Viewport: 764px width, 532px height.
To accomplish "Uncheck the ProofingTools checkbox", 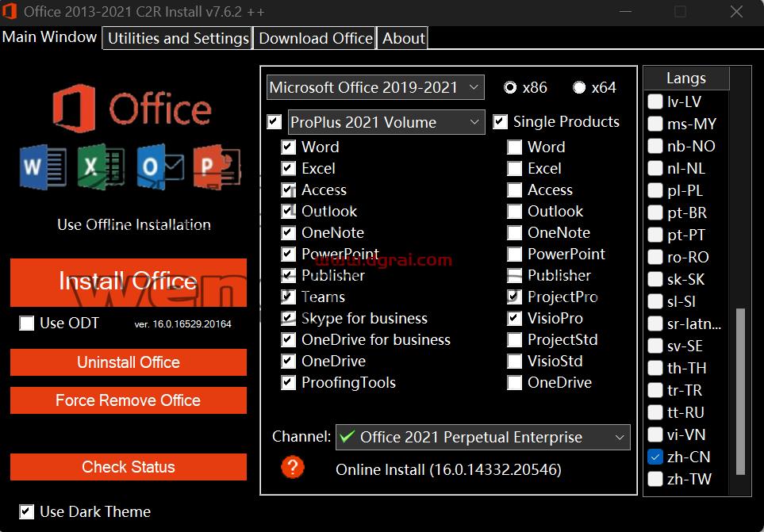I will click(289, 383).
